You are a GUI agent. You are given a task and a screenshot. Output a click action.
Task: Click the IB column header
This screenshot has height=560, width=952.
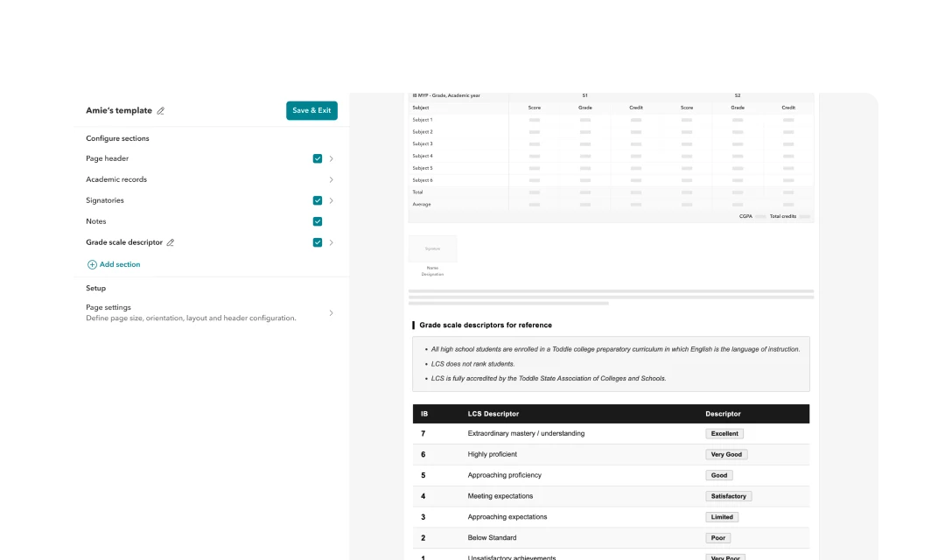pos(423,414)
